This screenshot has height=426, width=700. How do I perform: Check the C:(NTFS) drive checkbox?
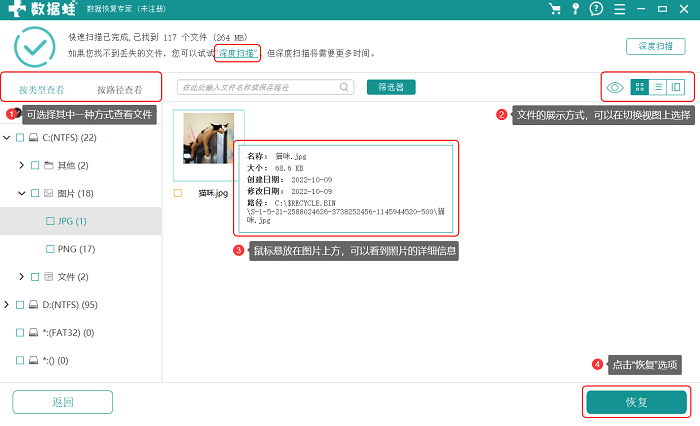point(20,138)
